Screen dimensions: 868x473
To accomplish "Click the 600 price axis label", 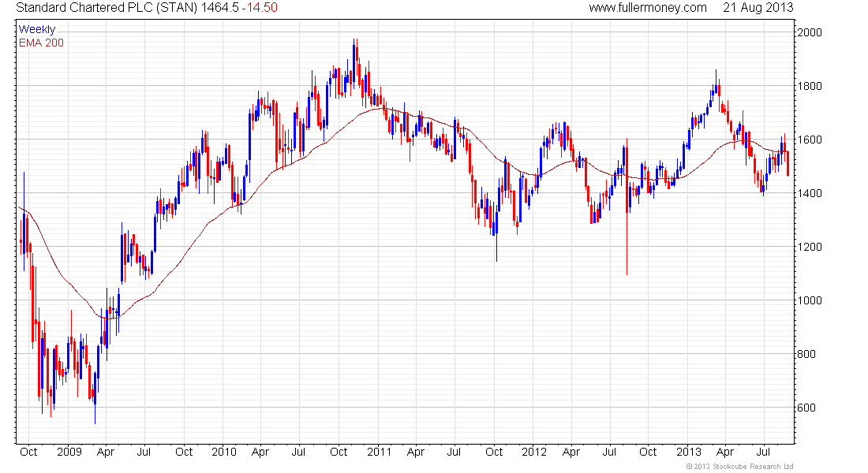I will pos(806,408).
